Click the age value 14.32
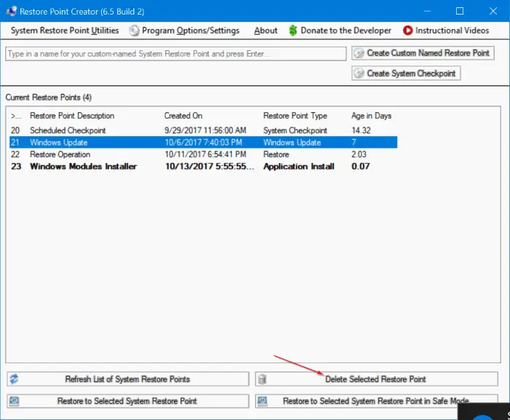The height and width of the screenshot is (420, 510). tap(361, 130)
